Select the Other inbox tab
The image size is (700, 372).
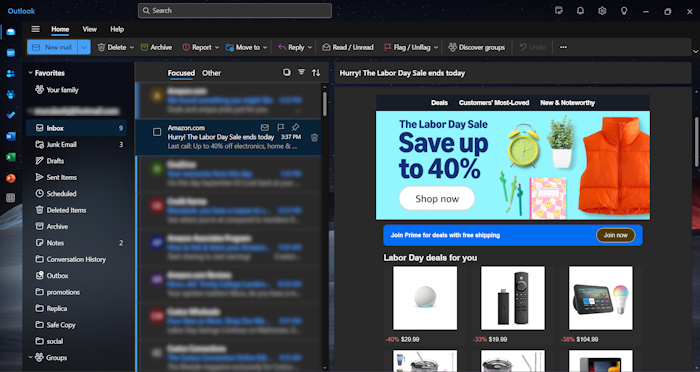click(x=211, y=73)
